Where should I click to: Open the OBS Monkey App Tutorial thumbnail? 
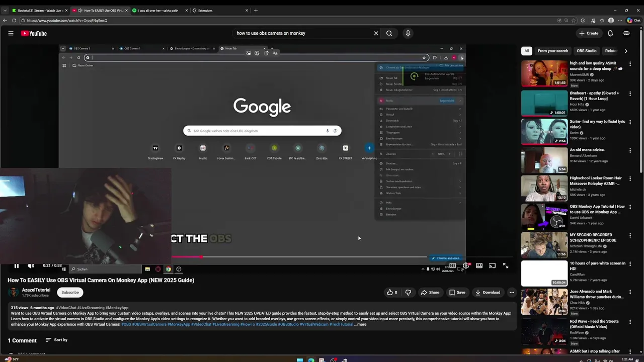[x=544, y=216]
